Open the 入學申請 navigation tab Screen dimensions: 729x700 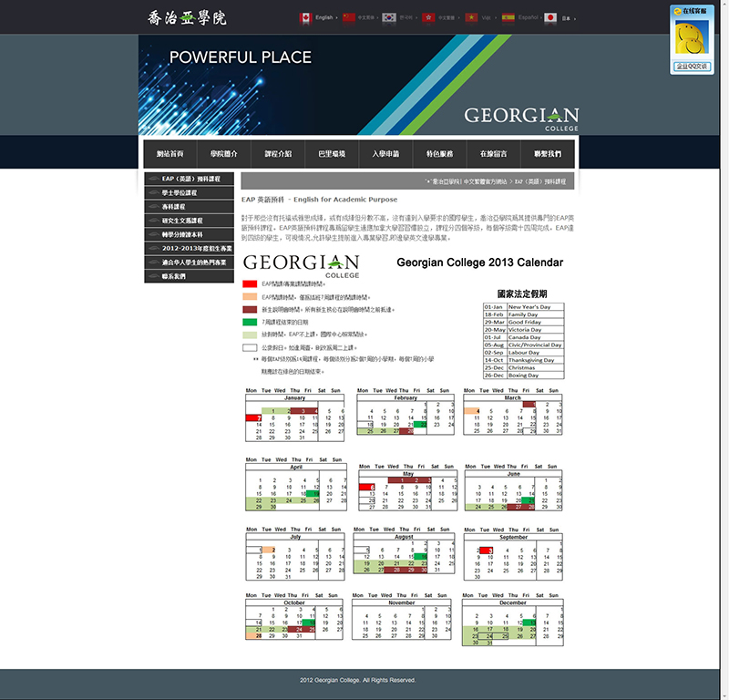(x=385, y=154)
